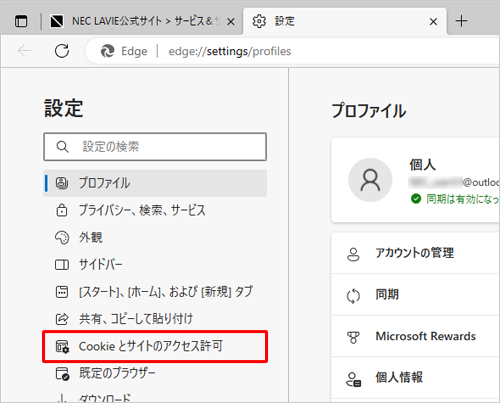This screenshot has width=500, height=403.
Task: Switch to the NEC LAVIE公式サイト tab
Action: tap(143, 22)
